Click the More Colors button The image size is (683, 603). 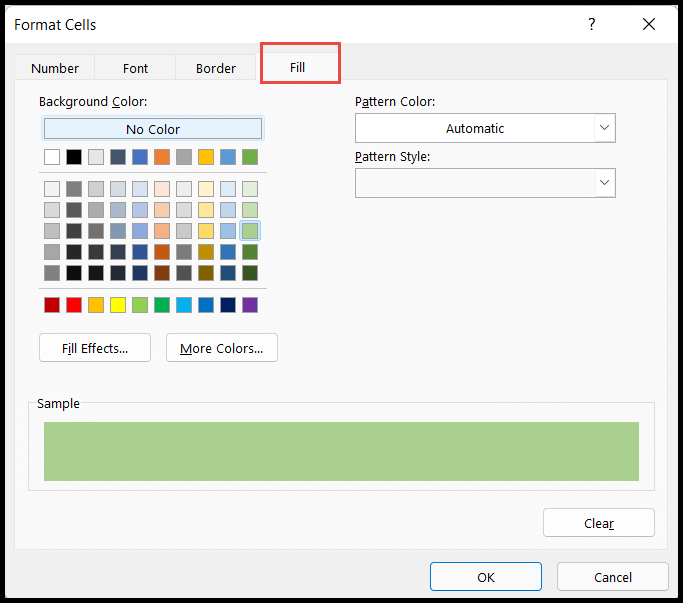(221, 348)
